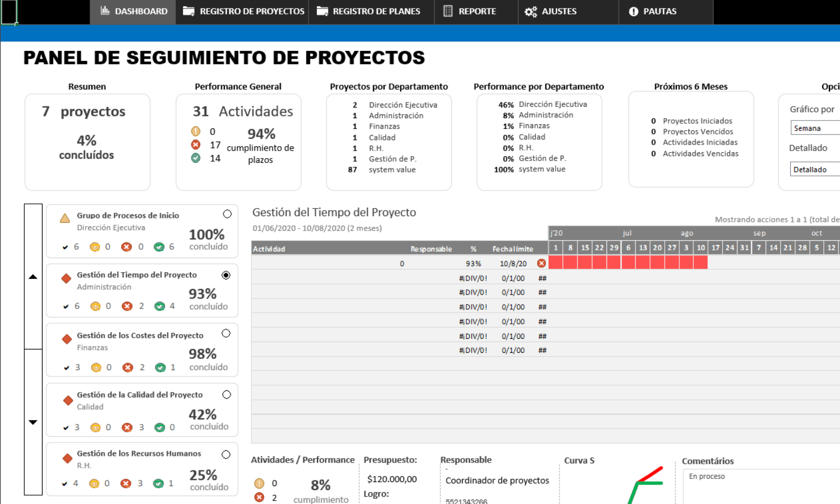Select Gestión del Tiempo del Proyecto radio button
The width and height of the screenshot is (840, 504).
tap(226, 275)
